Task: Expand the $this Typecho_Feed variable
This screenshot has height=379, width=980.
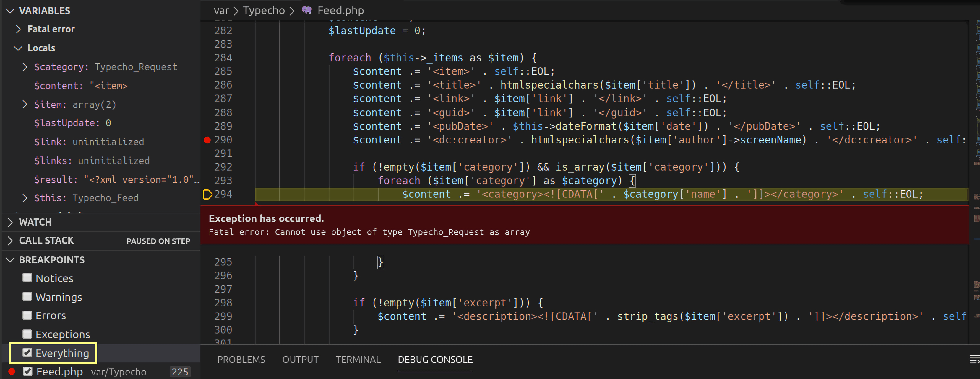Action: pyautogui.click(x=25, y=198)
